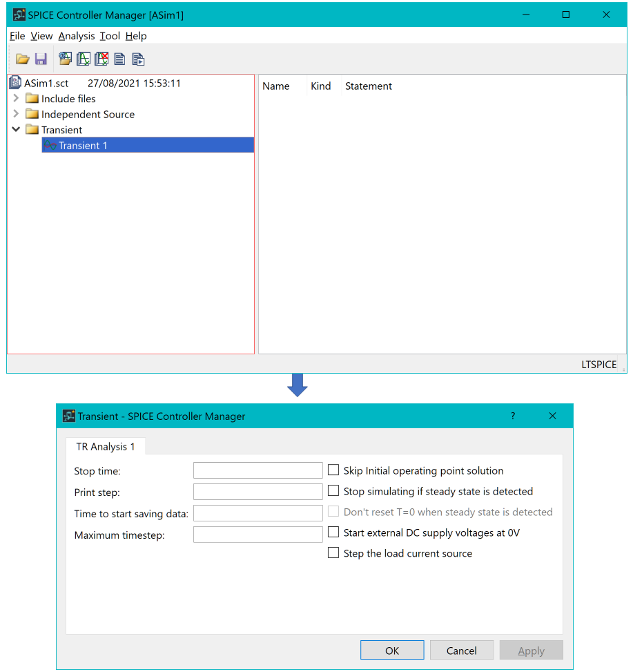Click the Maximum timestep input field

[x=258, y=535]
